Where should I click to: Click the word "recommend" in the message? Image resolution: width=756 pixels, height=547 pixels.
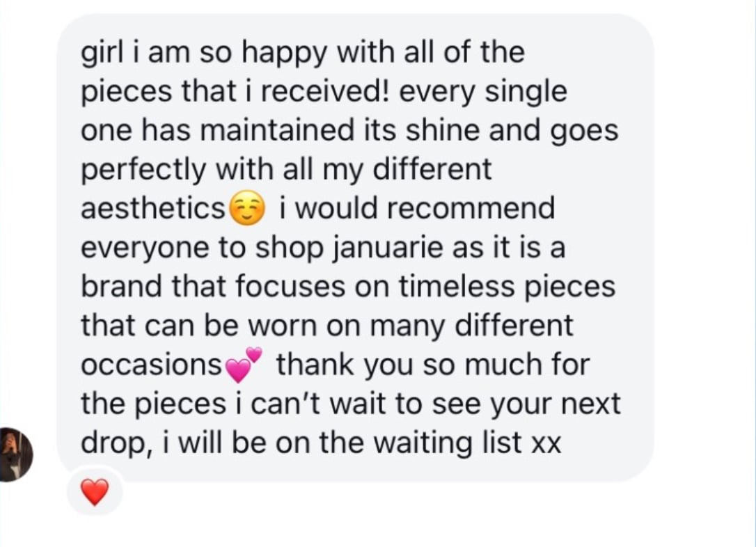coord(472,209)
